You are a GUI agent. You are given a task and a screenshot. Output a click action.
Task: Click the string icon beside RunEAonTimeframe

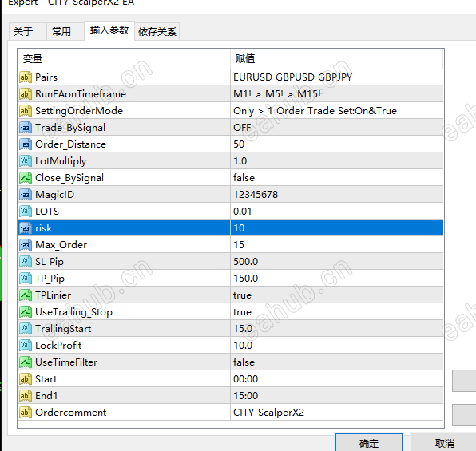[x=26, y=93]
